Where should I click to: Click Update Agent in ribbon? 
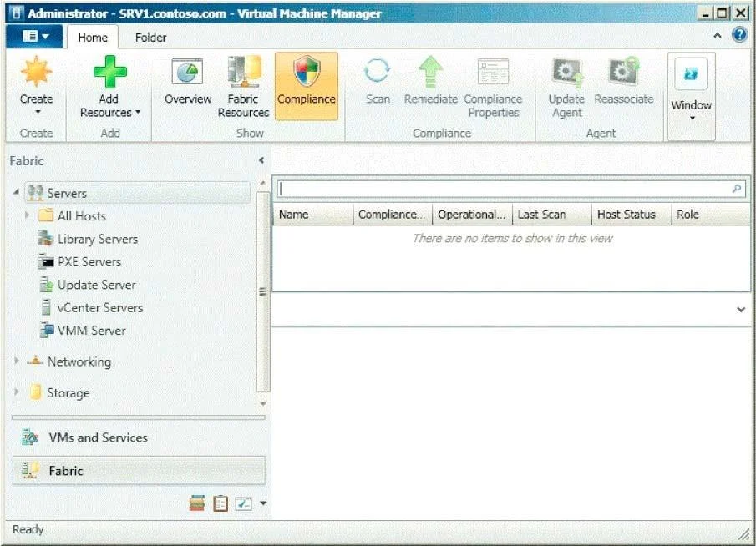tap(566, 88)
